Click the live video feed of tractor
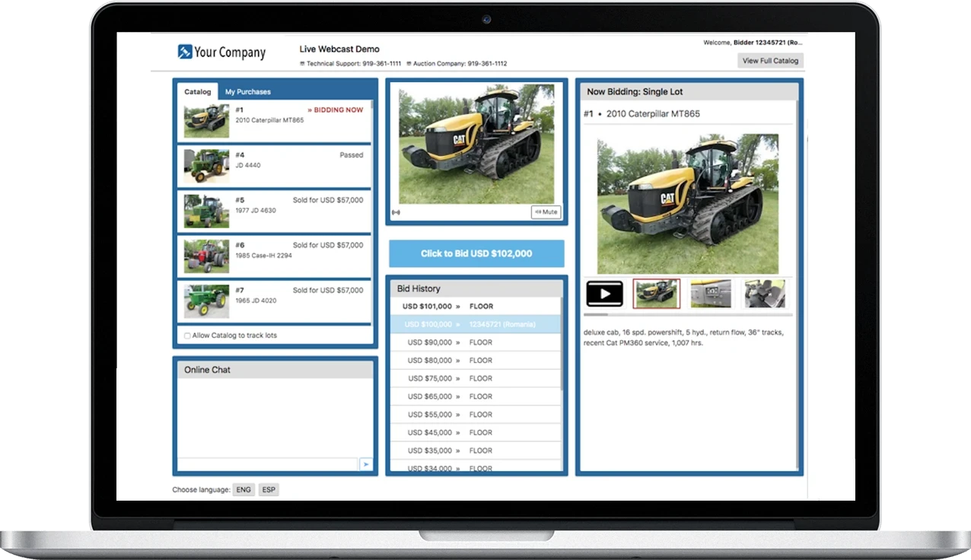This screenshot has width=971, height=560. click(x=476, y=144)
